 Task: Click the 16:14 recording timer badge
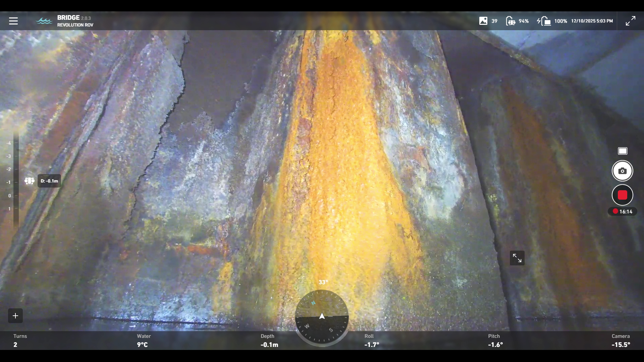click(x=623, y=212)
